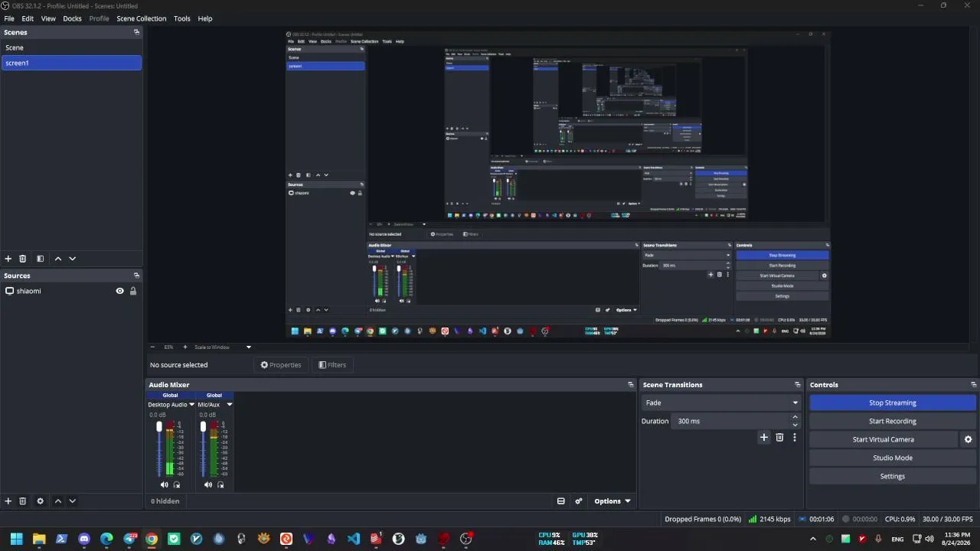Show hidden icons chevron in system tray
This screenshot has width=980, height=551.
coord(812,539)
